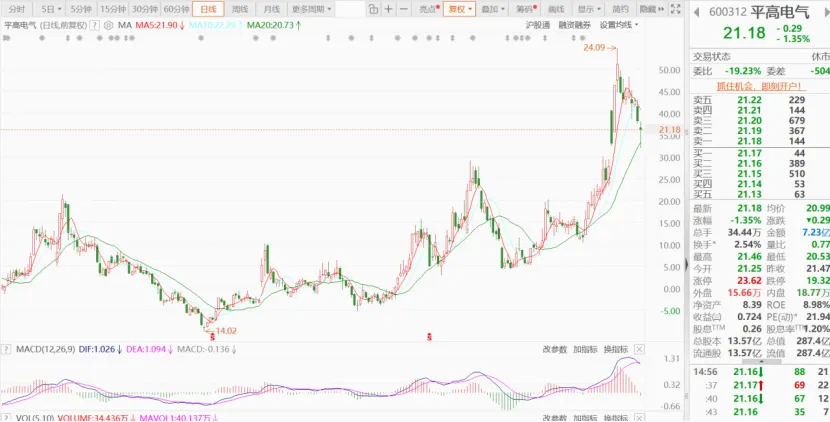Click 融资融券 tag link
The image size is (830, 422).
coord(574,25)
